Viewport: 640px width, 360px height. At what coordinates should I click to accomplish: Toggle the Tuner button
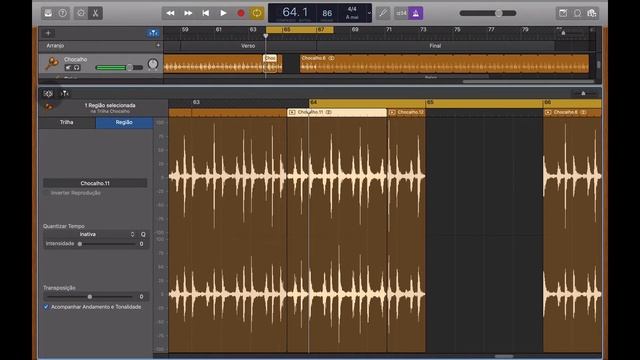click(383, 13)
